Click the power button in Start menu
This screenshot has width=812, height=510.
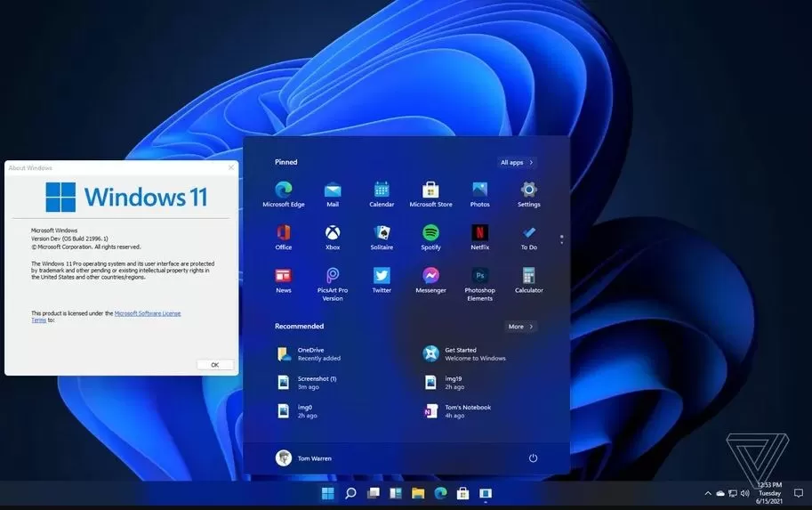click(x=533, y=457)
